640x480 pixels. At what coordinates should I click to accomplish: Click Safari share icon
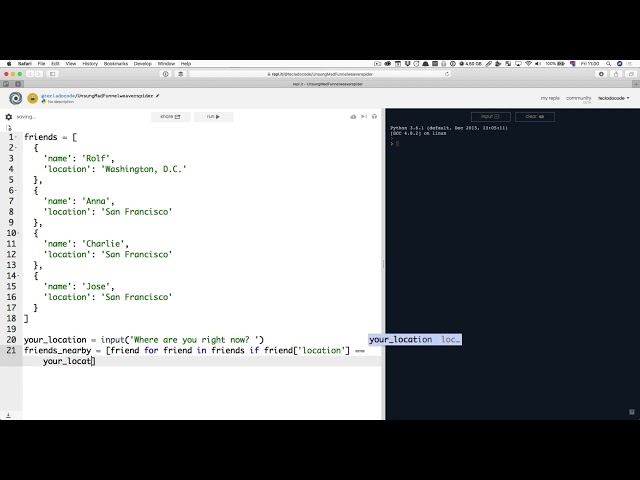[x=616, y=74]
